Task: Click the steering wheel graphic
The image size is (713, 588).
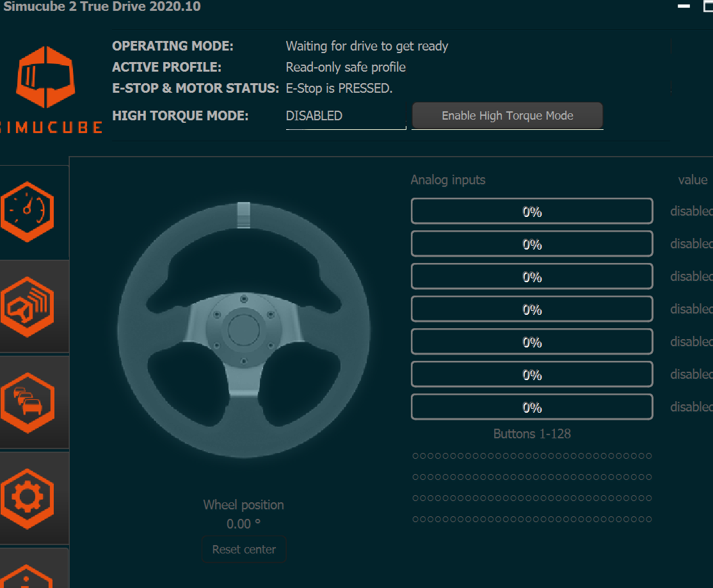Action: pos(244,330)
